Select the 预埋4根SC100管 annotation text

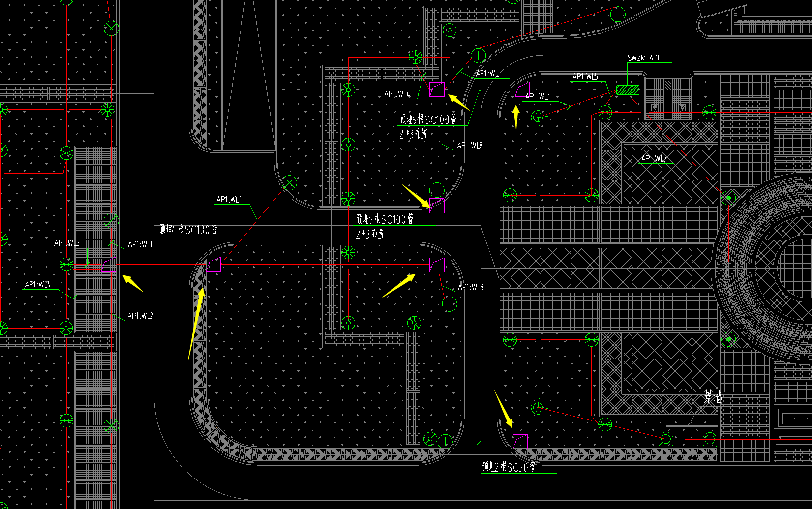pos(188,230)
